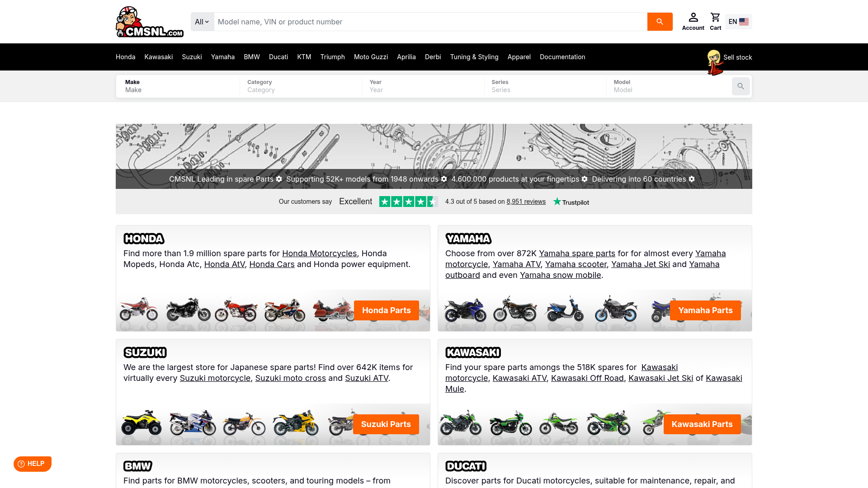
Task: Click the Trustpilot logo
Action: pos(571,202)
